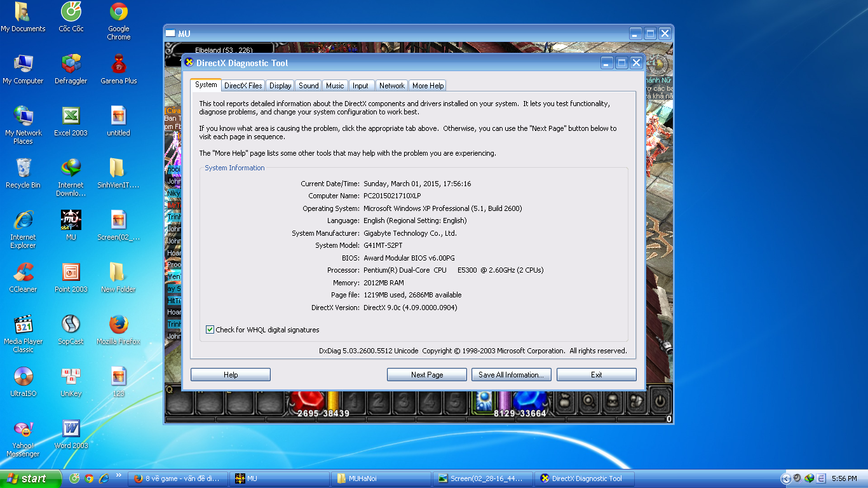Click the 'G41MT-S2PT' system model value

(383, 245)
